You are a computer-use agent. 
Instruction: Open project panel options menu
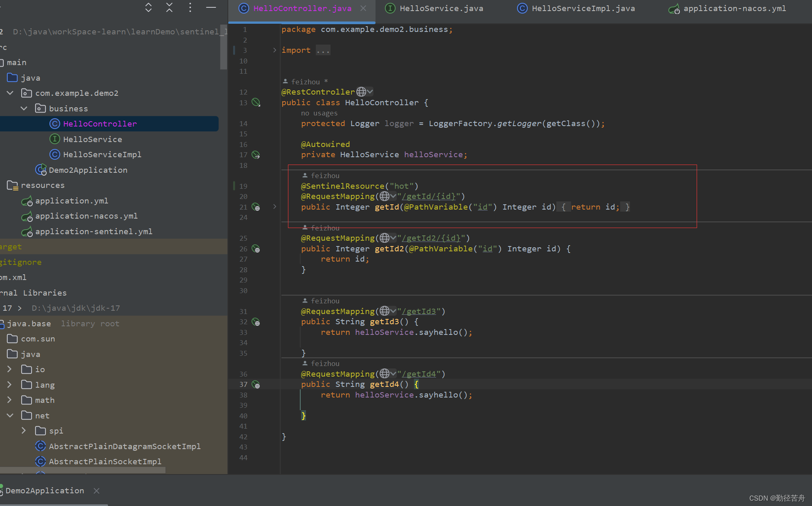pyautogui.click(x=190, y=7)
